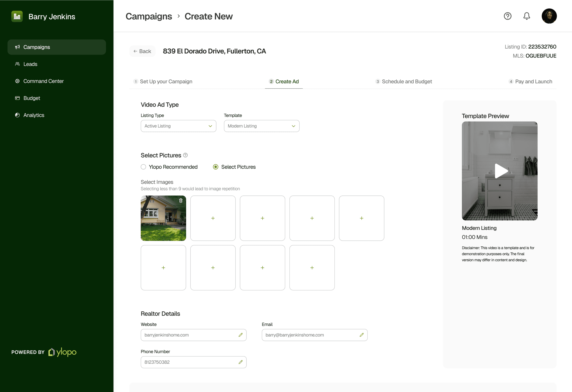Image resolution: width=572 pixels, height=392 pixels.
Task: Click the help question mark icon in header
Action: click(507, 16)
